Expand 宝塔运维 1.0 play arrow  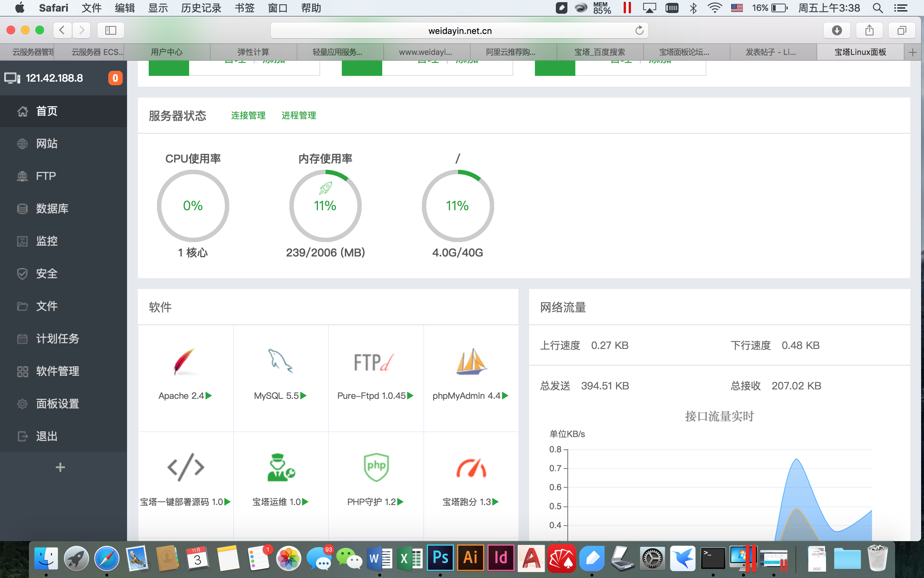[x=305, y=501]
